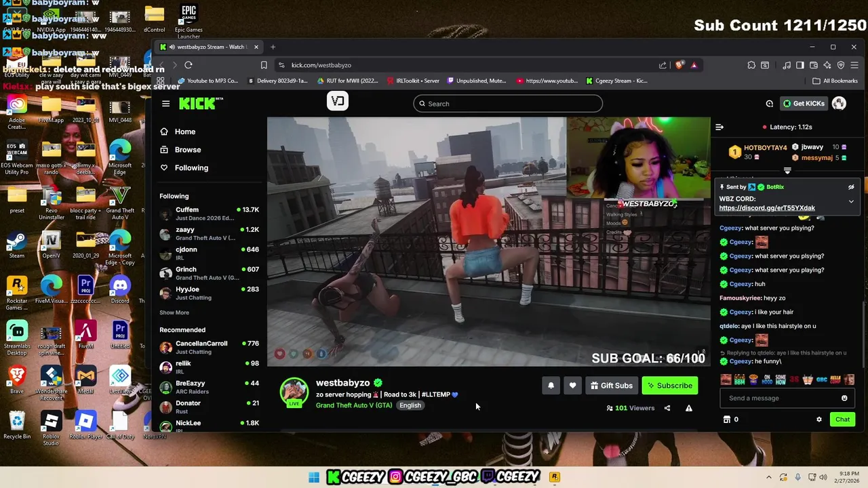
Task: Open the Kick sidebar hamburger menu
Action: pos(165,104)
